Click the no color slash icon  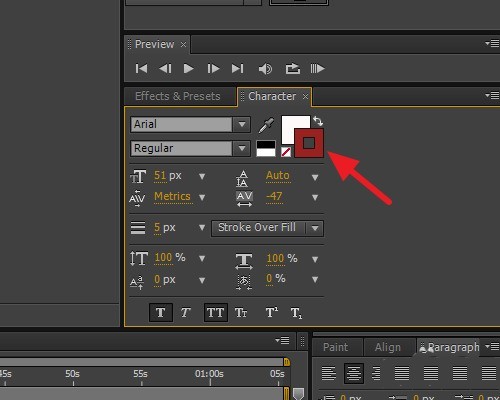pos(286,152)
